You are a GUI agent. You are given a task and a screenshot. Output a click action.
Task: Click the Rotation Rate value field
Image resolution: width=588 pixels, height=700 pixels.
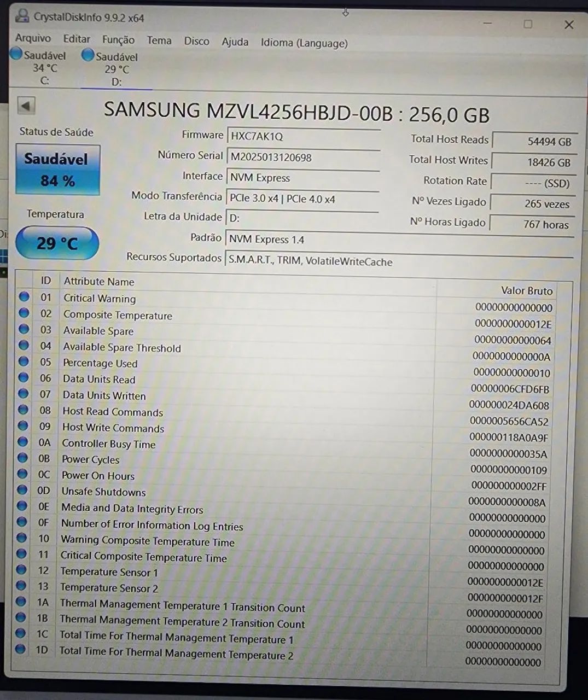pos(533,183)
